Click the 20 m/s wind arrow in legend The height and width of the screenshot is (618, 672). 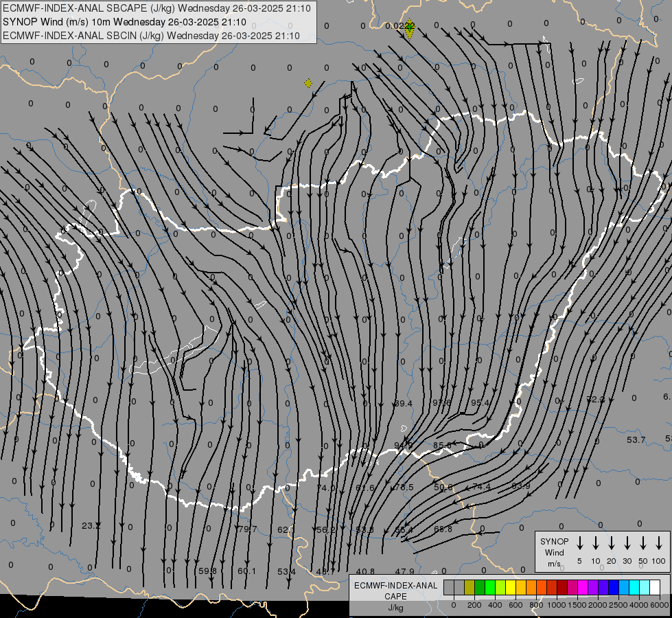click(611, 542)
